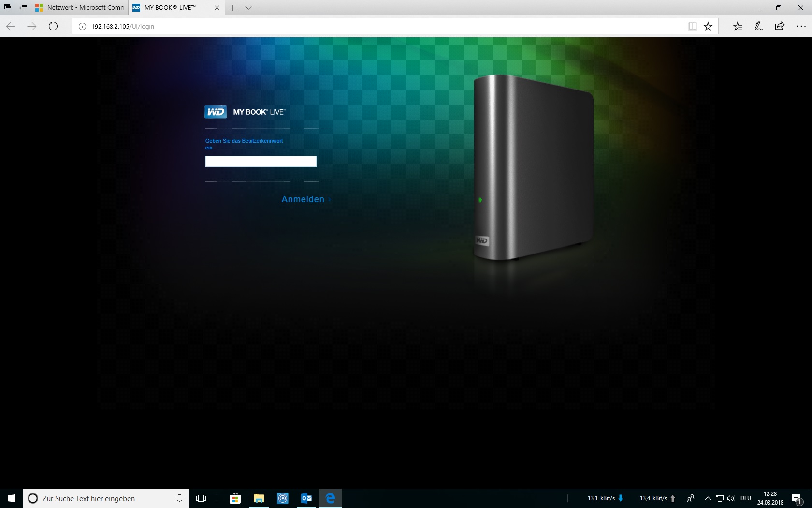Add this page to favorites
This screenshot has width=812, height=508.
click(x=708, y=27)
